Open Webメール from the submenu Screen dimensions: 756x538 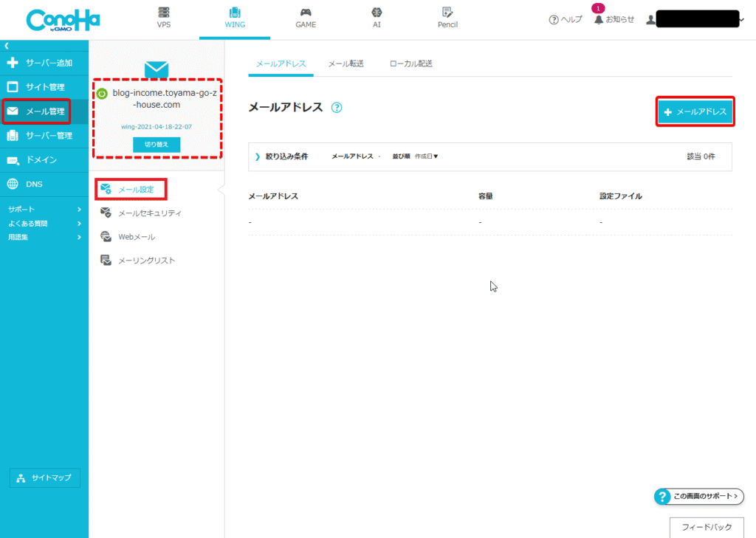coord(137,237)
